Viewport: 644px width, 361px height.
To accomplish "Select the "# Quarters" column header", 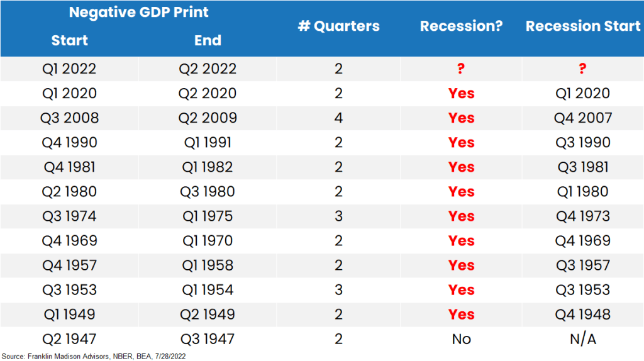I will 338,26.
